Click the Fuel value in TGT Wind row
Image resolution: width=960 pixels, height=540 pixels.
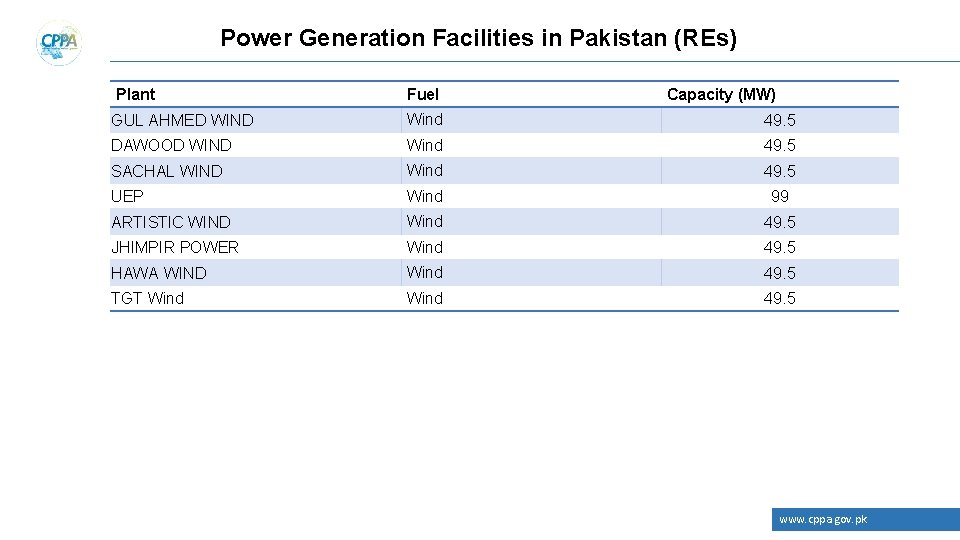424,298
